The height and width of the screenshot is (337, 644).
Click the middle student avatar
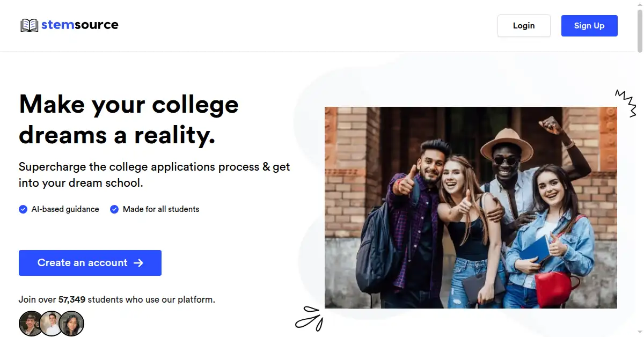[52, 324]
